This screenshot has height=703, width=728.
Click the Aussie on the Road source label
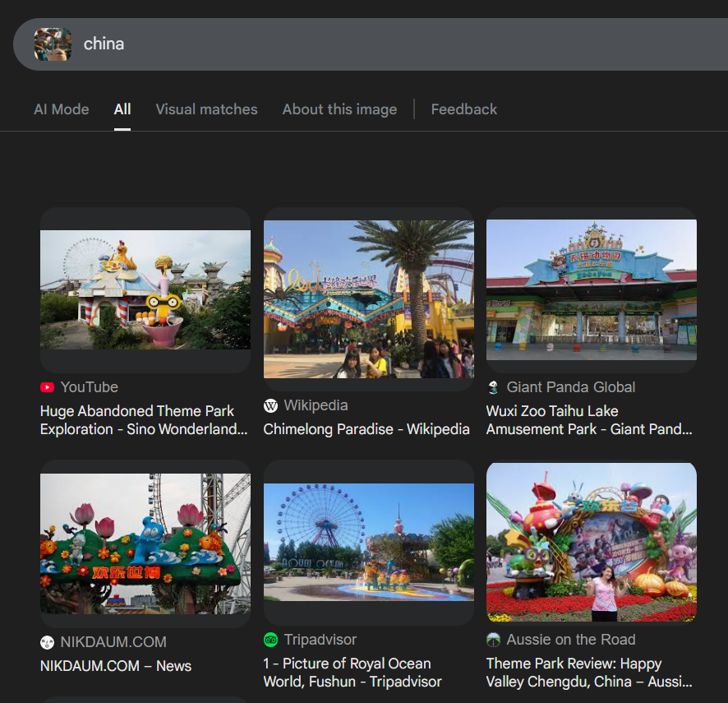pyautogui.click(x=571, y=640)
